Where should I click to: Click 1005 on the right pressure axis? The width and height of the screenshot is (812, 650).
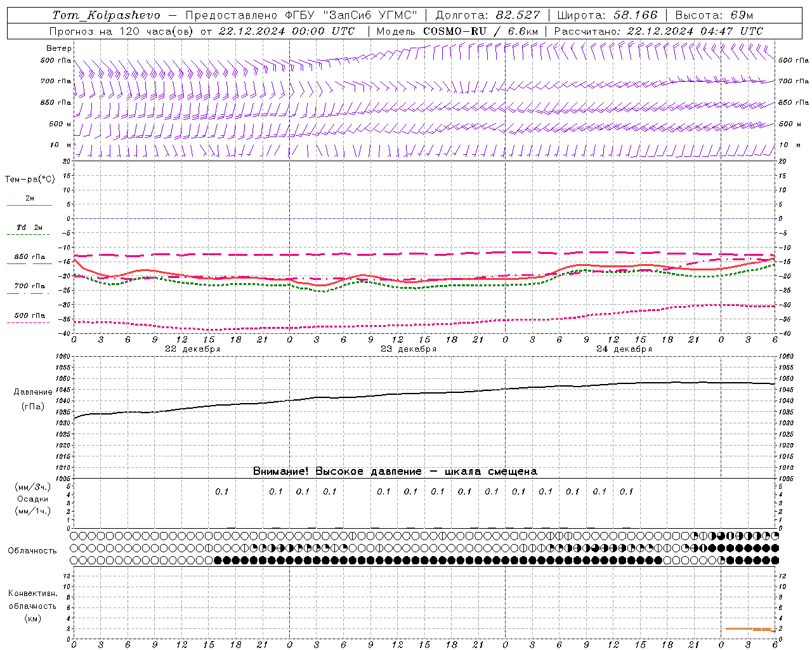point(787,479)
